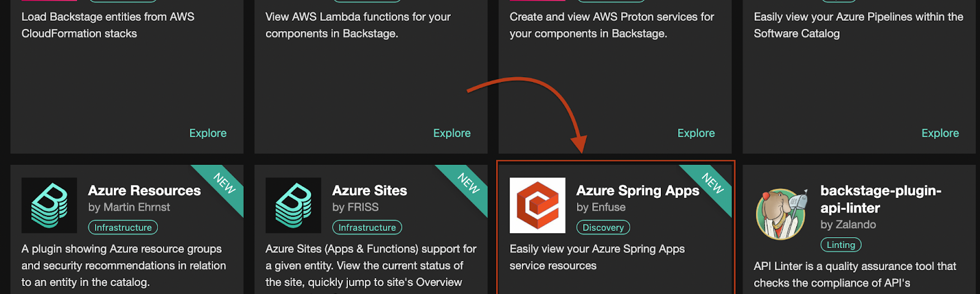This screenshot has height=294, width=980.
Task: Click 'Azure Sites (Apps & Functions) support' text
Action: (371, 265)
